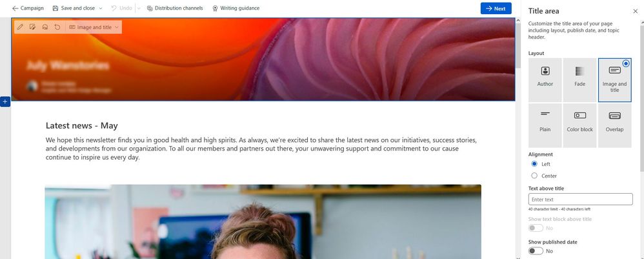Click the pencil edit icon on title banner
The width and height of the screenshot is (644, 259).
[20, 27]
